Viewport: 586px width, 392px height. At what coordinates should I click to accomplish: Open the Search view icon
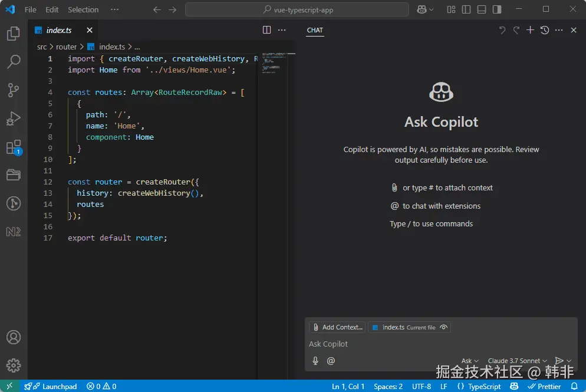[13, 61]
